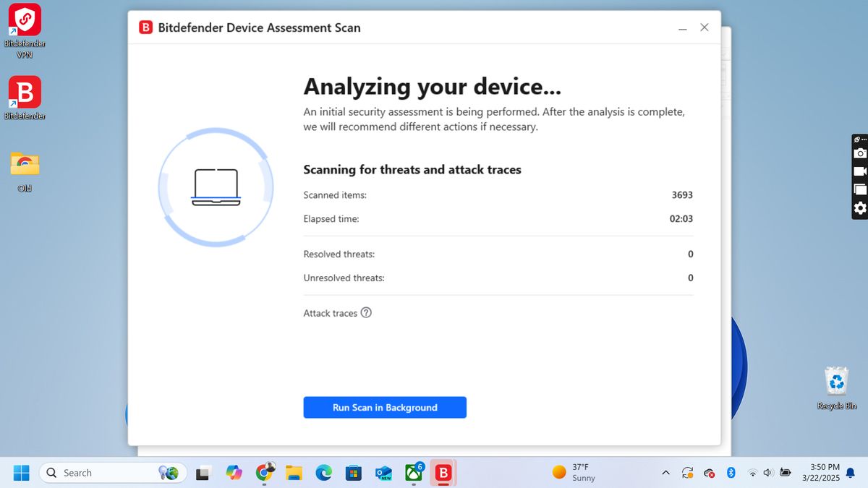Viewport: 868px width, 488px height.
Task: Open the Sunny weather widget
Action: click(x=574, y=473)
